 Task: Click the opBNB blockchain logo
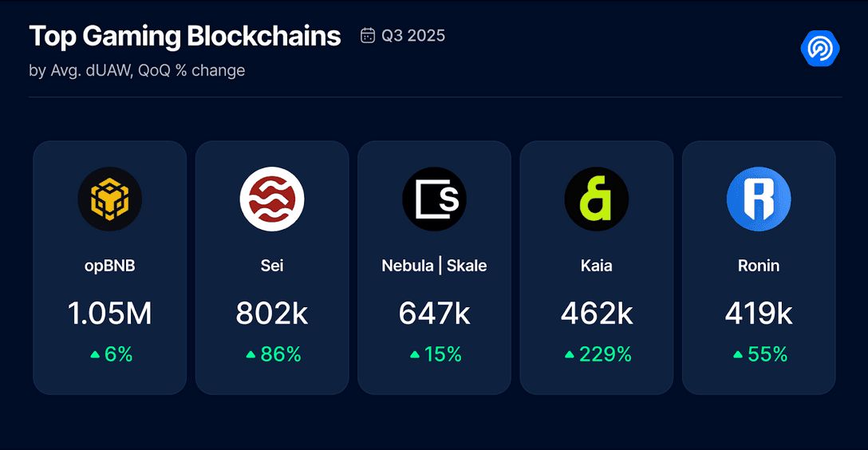coord(109,199)
